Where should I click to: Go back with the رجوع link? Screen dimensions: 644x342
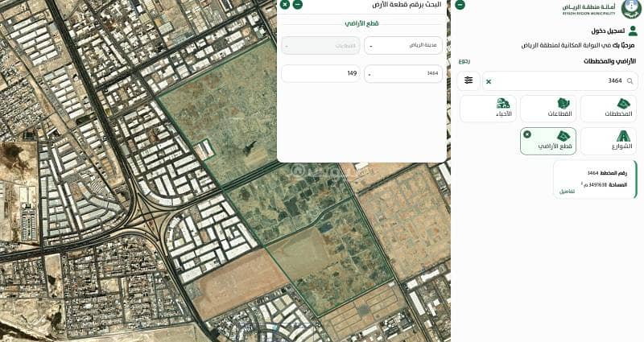tap(464, 61)
